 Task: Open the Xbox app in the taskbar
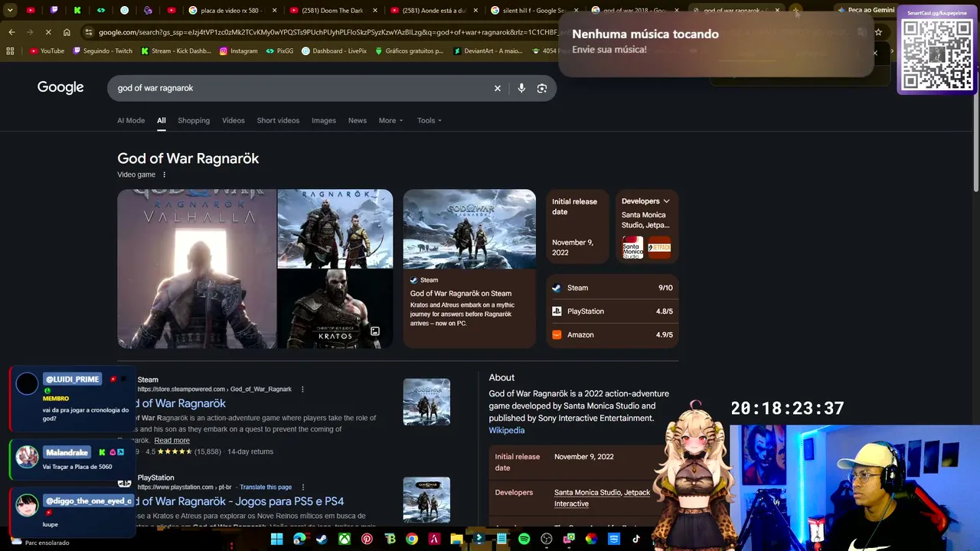tap(345, 539)
